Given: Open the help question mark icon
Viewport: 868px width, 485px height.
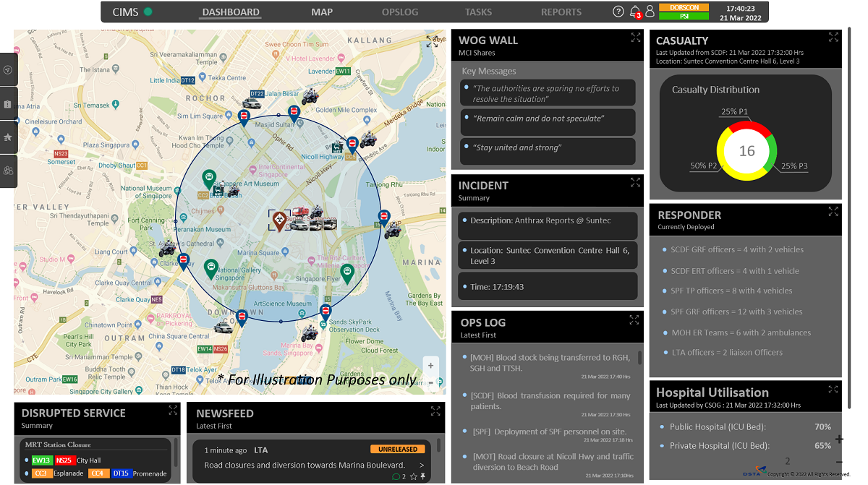Looking at the screenshot, I should [x=618, y=12].
